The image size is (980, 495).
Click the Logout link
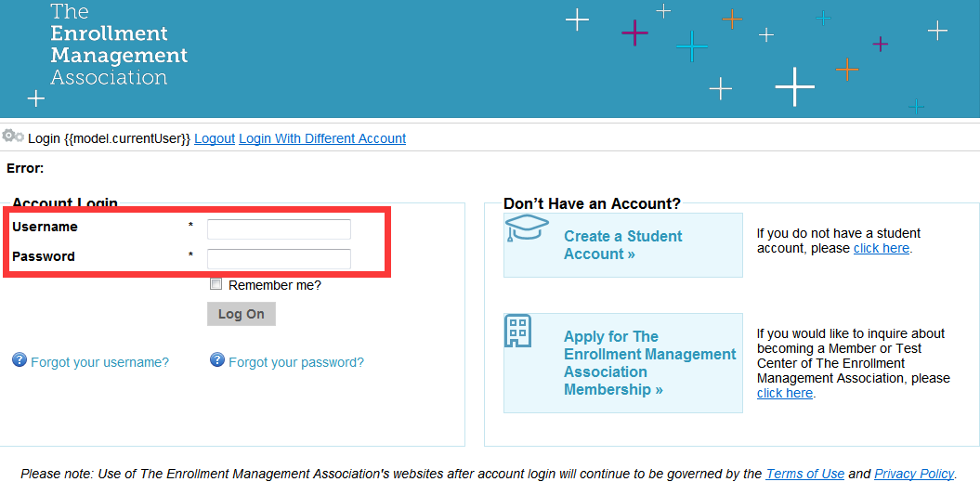[x=215, y=138]
